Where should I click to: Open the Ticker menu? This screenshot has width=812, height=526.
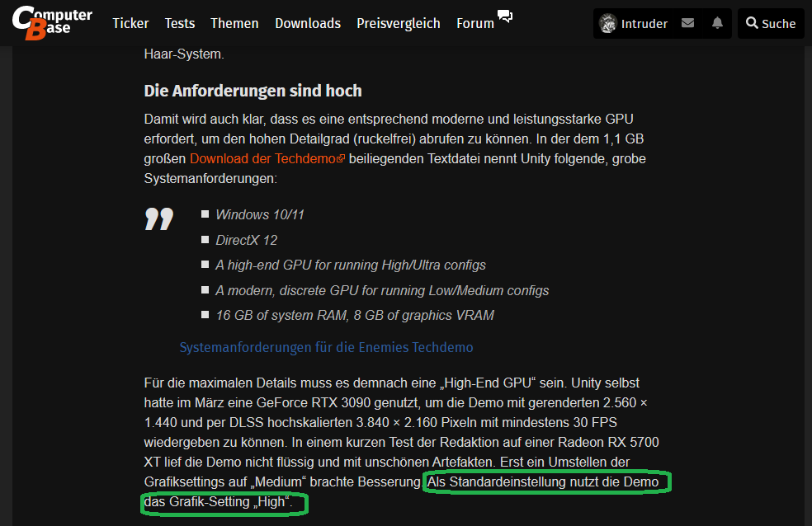[130, 23]
